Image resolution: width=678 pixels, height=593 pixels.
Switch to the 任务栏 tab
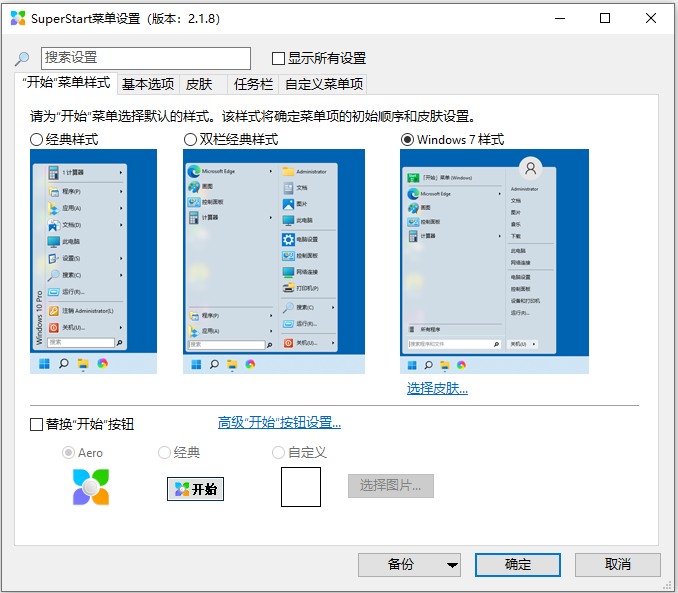coord(253,84)
